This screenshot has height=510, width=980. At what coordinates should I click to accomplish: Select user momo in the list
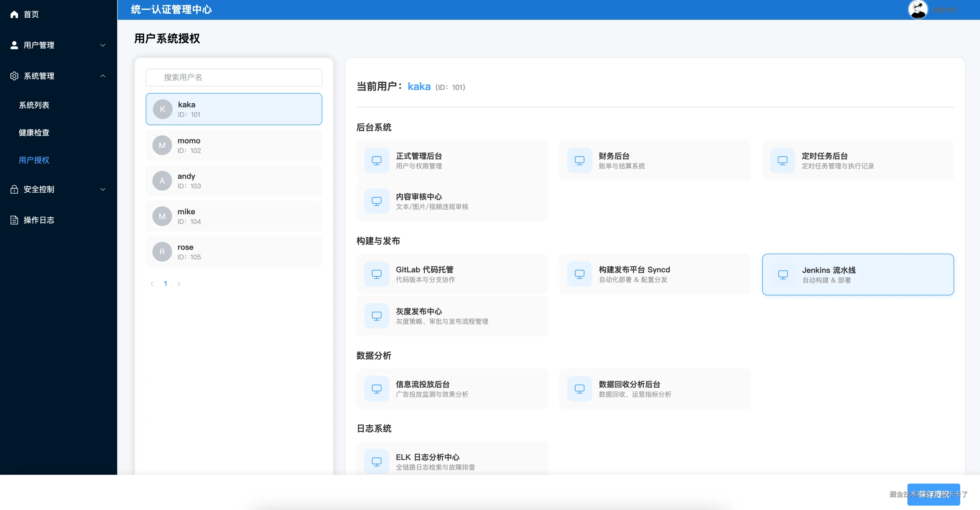(233, 146)
